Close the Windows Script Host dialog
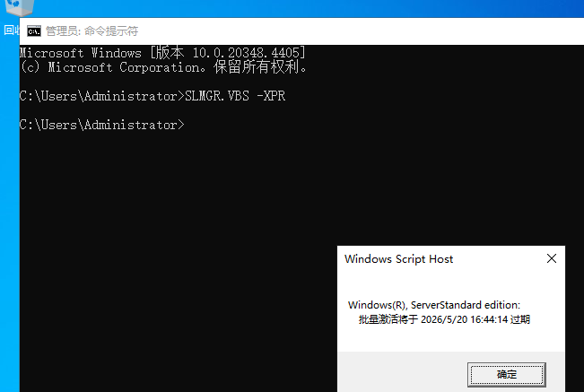 point(552,258)
